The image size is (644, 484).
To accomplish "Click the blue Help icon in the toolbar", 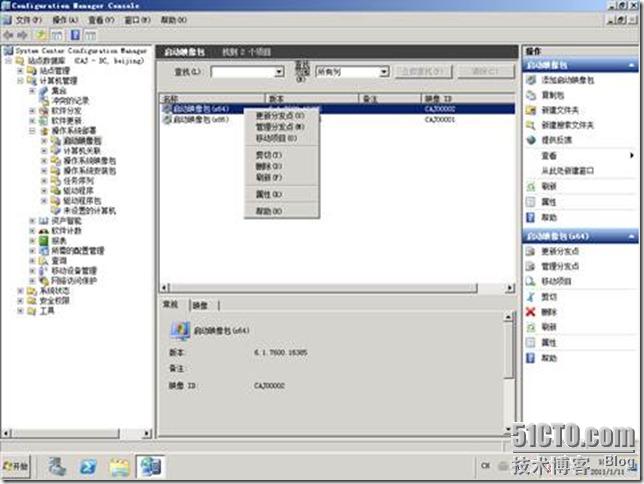I will tap(75, 35).
